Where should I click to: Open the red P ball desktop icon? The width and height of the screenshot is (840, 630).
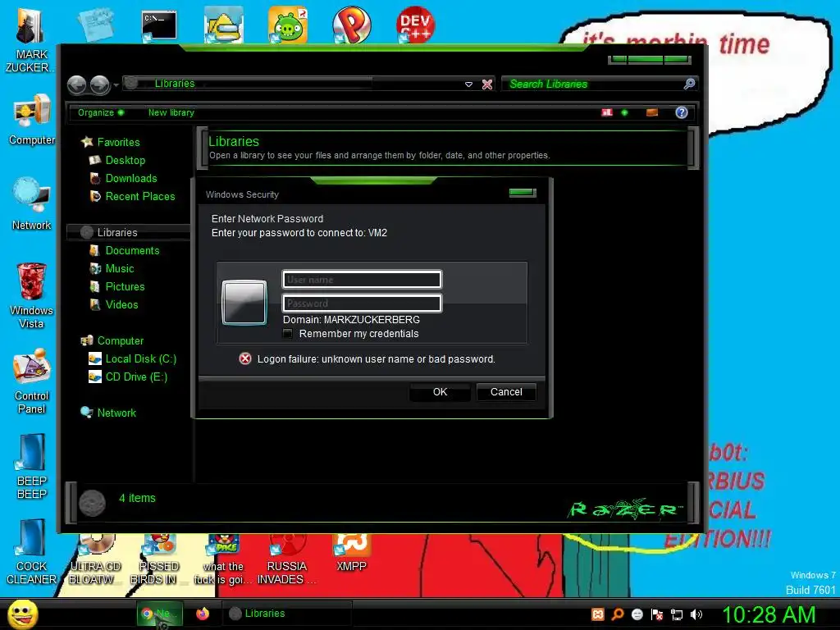pos(351,25)
